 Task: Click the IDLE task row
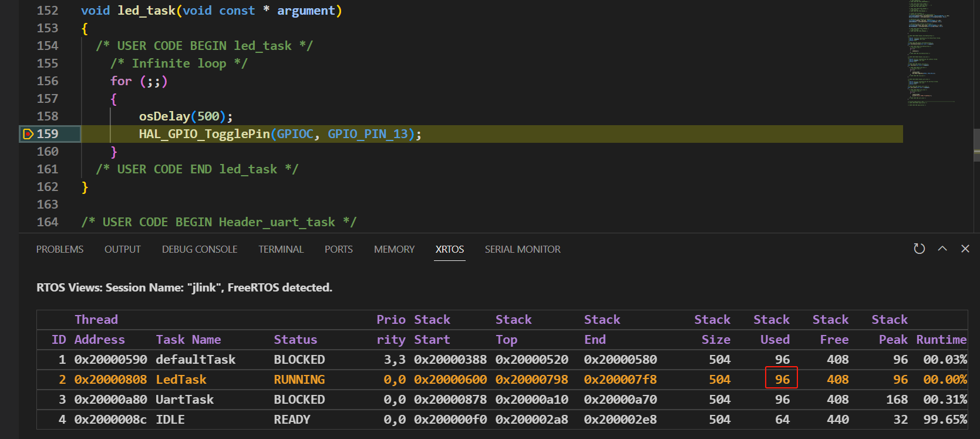click(502, 420)
